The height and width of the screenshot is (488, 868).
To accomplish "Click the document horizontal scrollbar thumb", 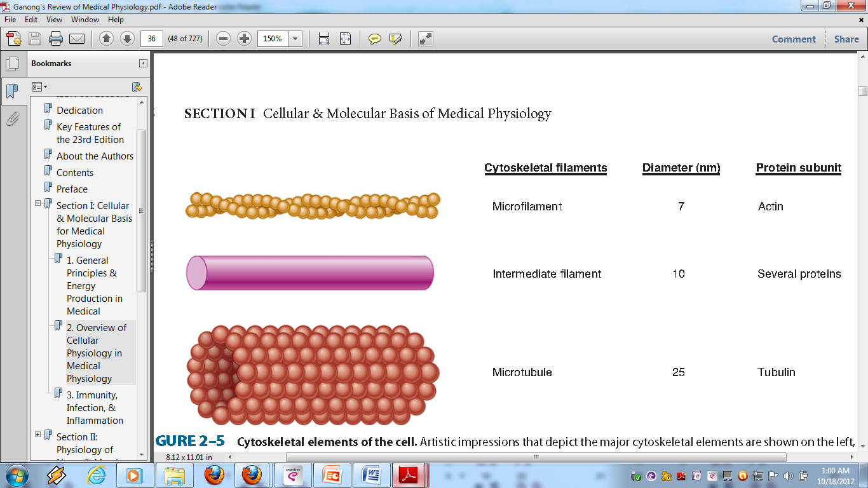I will pos(536,457).
